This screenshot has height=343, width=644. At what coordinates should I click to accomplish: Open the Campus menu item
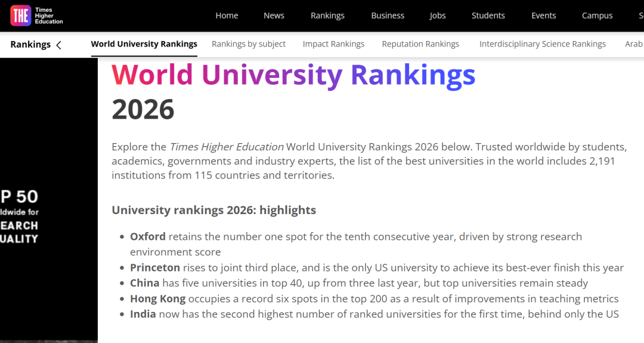tap(597, 16)
